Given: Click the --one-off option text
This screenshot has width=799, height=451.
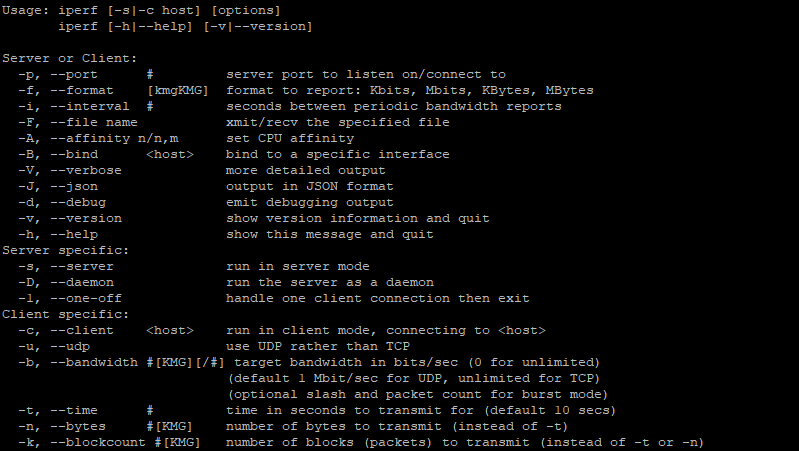Looking at the screenshot, I should click(86, 298).
